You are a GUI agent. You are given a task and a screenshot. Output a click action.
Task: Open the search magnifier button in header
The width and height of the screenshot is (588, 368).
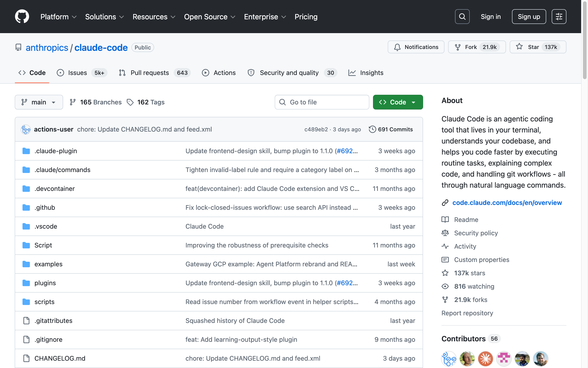462,17
